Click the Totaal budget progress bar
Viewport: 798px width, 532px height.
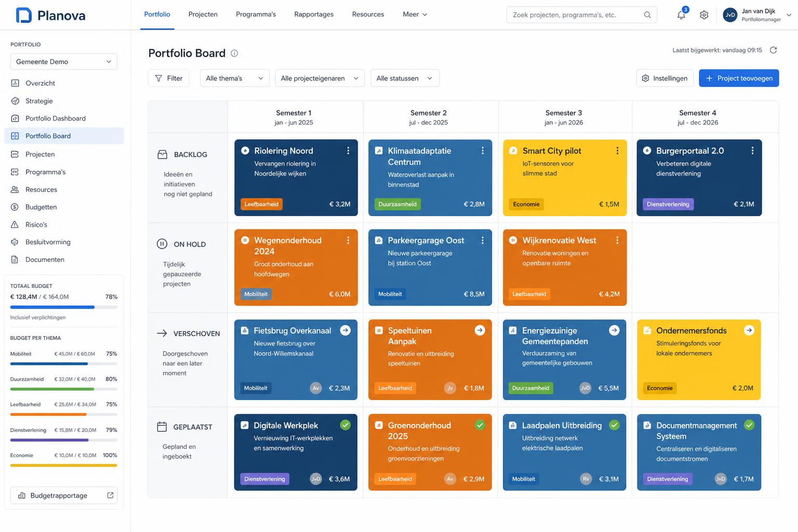pos(64,308)
